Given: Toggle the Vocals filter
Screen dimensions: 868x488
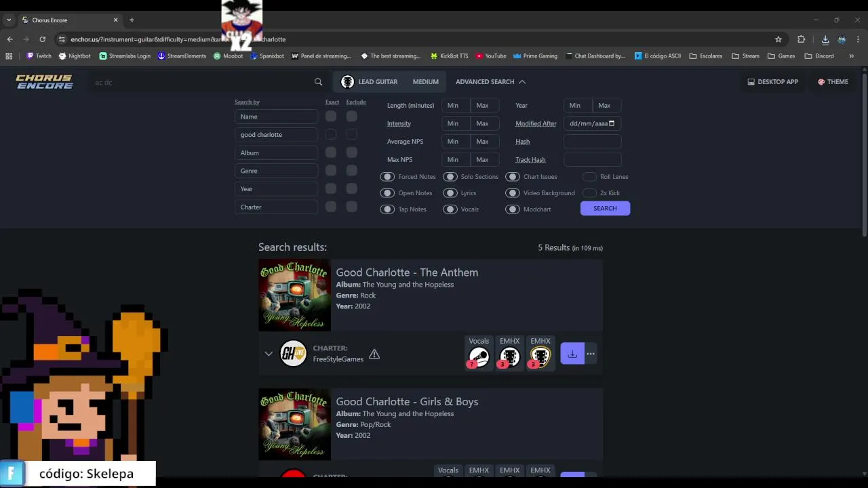Looking at the screenshot, I should pyautogui.click(x=450, y=209).
